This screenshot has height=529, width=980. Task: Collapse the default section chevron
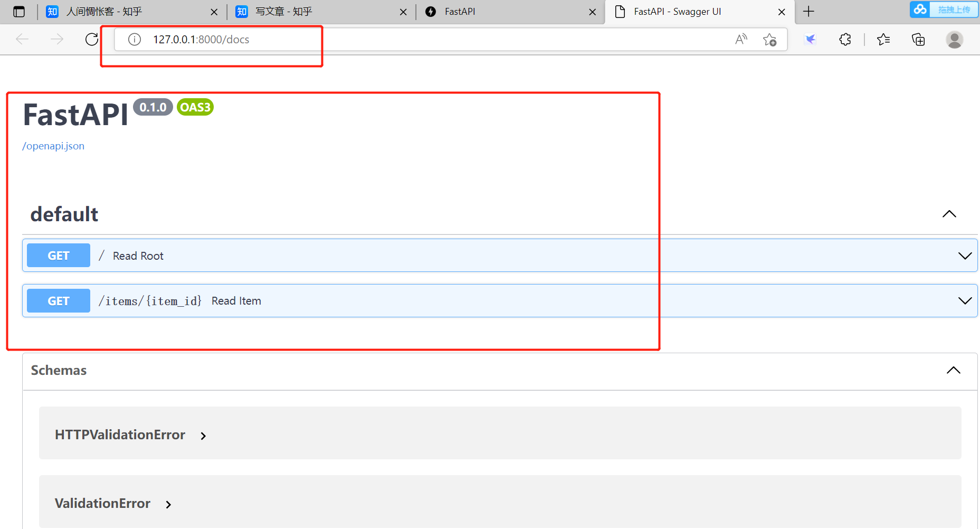pos(949,214)
